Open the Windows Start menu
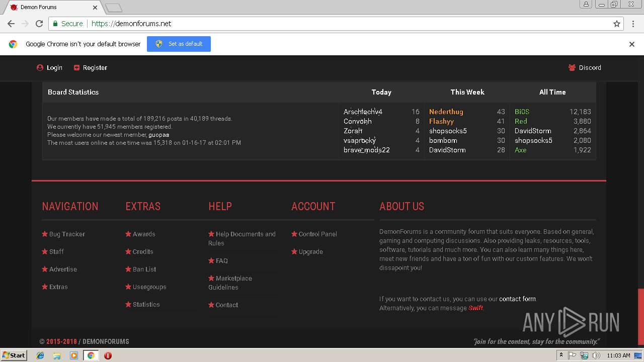This screenshot has width=644, height=362. tap(14, 355)
